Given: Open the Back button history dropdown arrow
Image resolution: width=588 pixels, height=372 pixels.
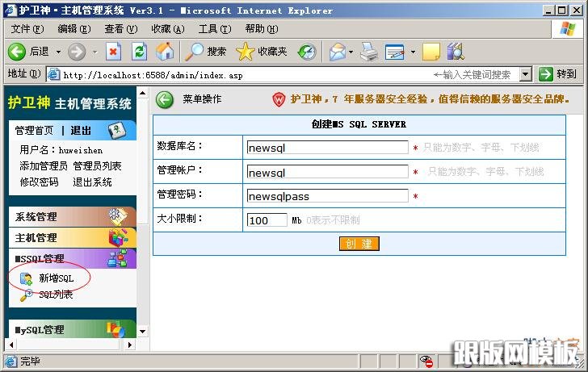Looking at the screenshot, I should (x=58, y=52).
